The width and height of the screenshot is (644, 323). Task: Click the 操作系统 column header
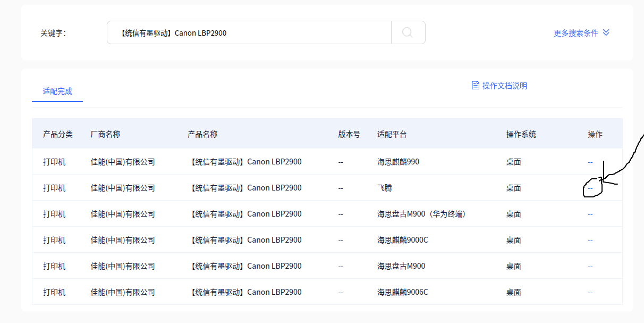[521, 134]
